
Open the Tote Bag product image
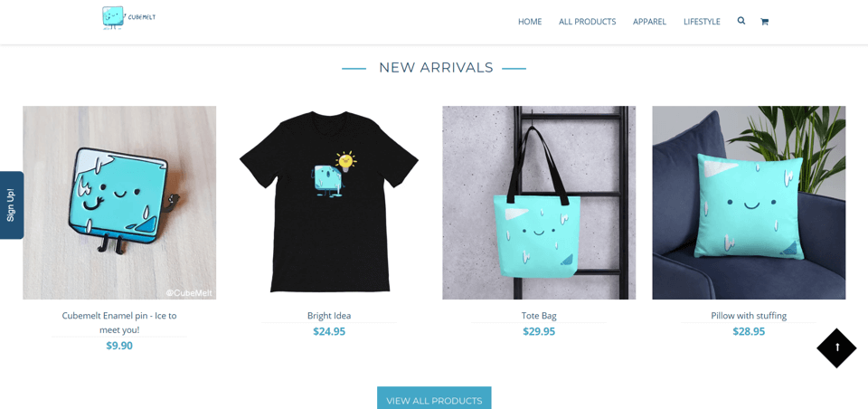[x=539, y=203]
